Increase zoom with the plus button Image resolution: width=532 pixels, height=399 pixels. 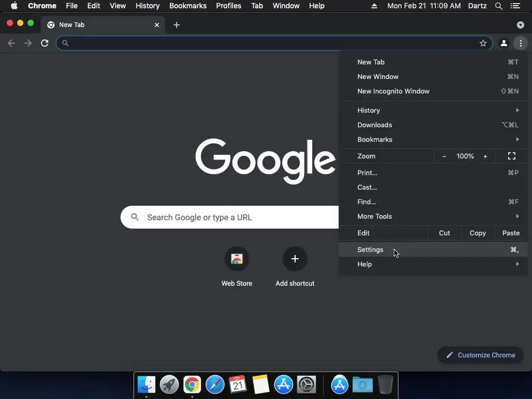485,156
